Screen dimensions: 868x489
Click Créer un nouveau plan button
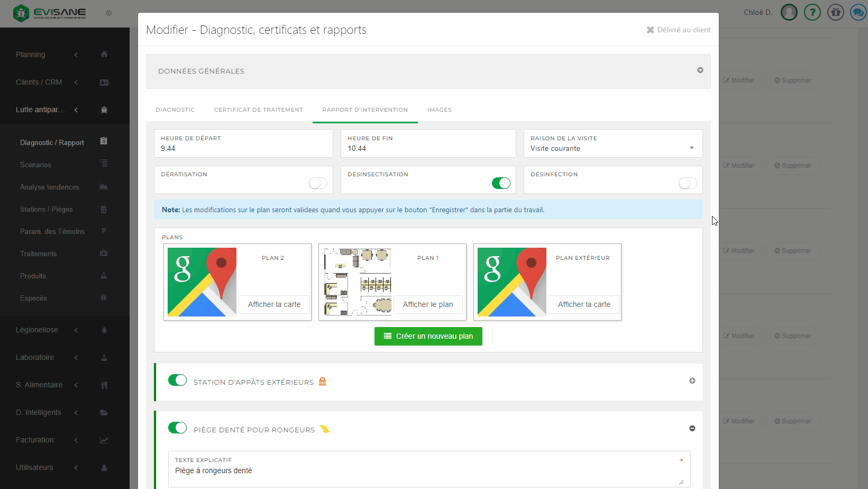point(428,336)
